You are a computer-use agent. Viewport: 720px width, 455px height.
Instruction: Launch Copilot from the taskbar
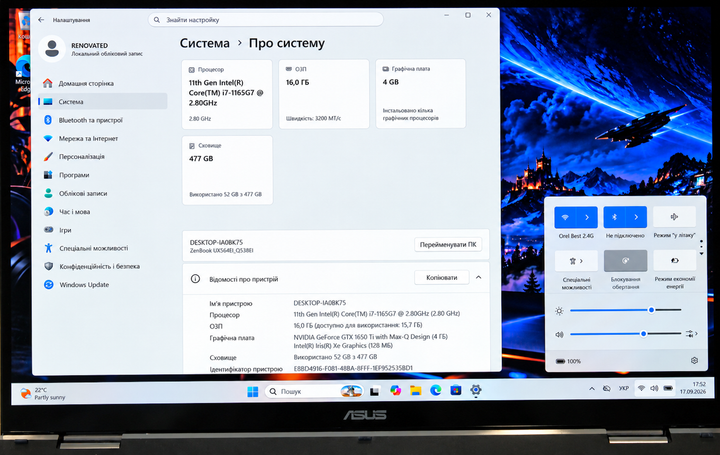pos(395,391)
